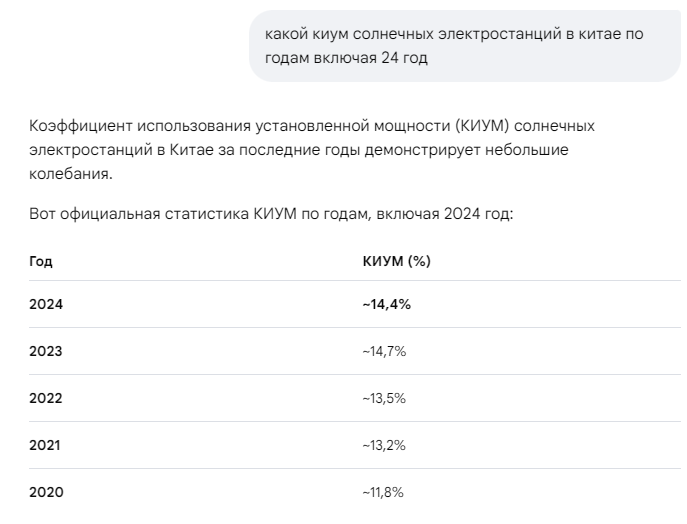Click the 2023 year cell
This screenshot has width=687, height=524.
point(46,351)
